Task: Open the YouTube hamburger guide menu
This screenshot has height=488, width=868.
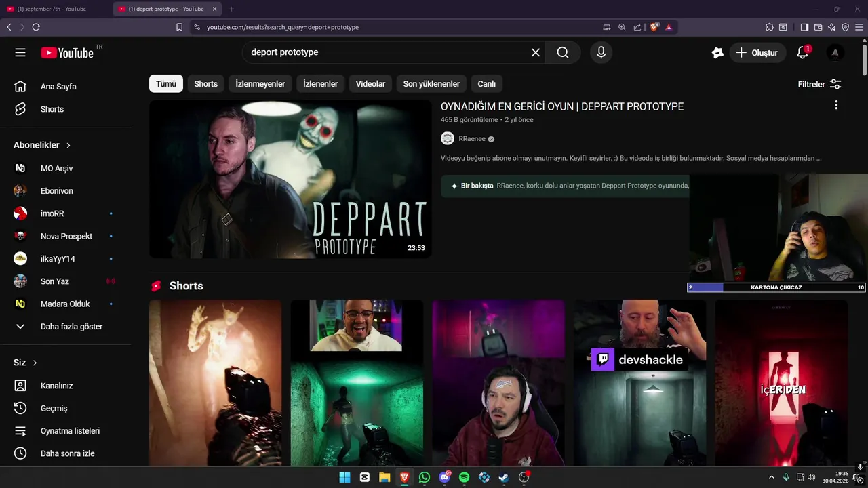Action: [20, 52]
